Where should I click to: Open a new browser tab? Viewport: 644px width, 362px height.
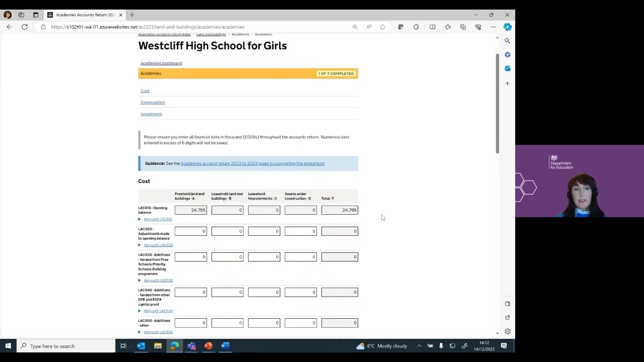tap(132, 15)
